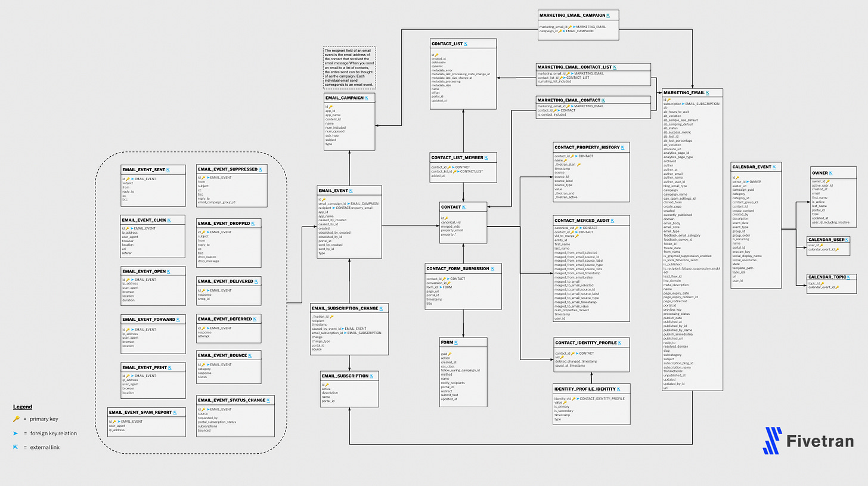Click the blue arrow icon in the Legend
Viewport: 868px width, 486px height.
pos(15,433)
